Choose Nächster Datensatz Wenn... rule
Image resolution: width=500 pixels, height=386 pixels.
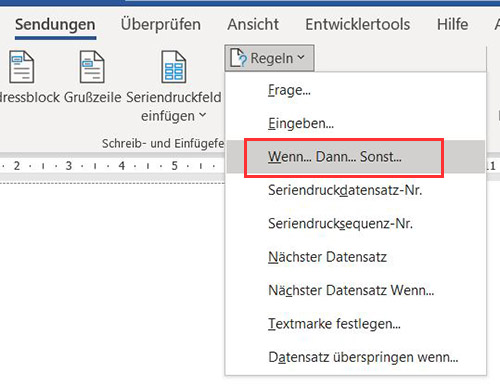(x=356, y=290)
